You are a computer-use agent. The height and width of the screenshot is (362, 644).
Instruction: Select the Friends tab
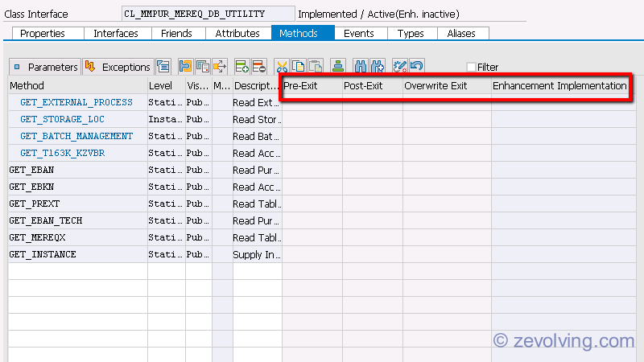(x=176, y=33)
